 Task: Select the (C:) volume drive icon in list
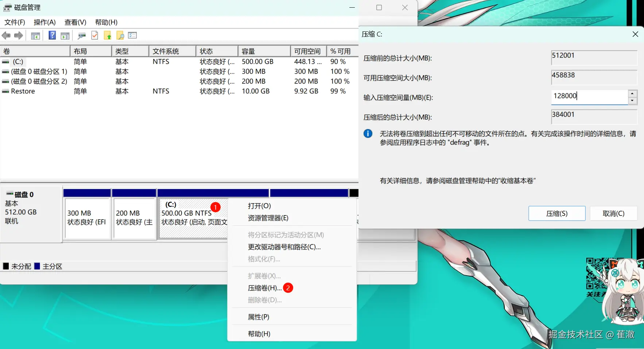click(x=6, y=62)
